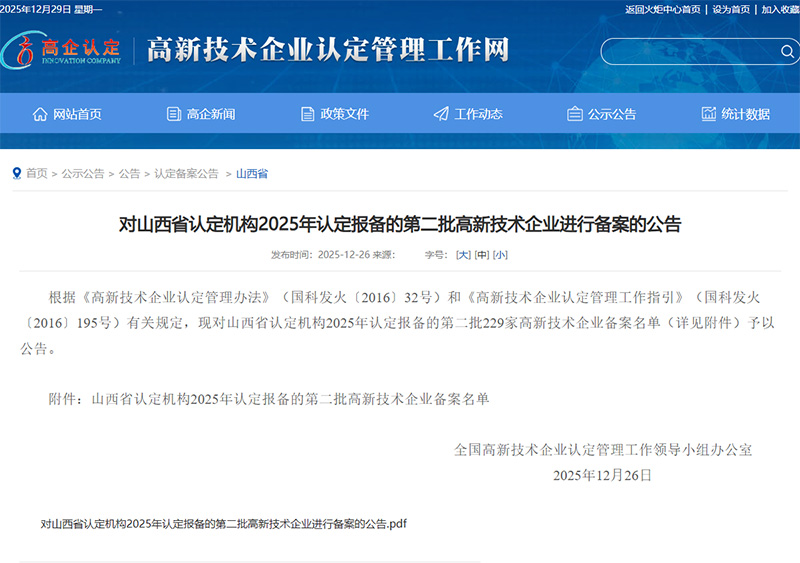
Task: Click the publish date 2025-12-26
Action: 343,255
